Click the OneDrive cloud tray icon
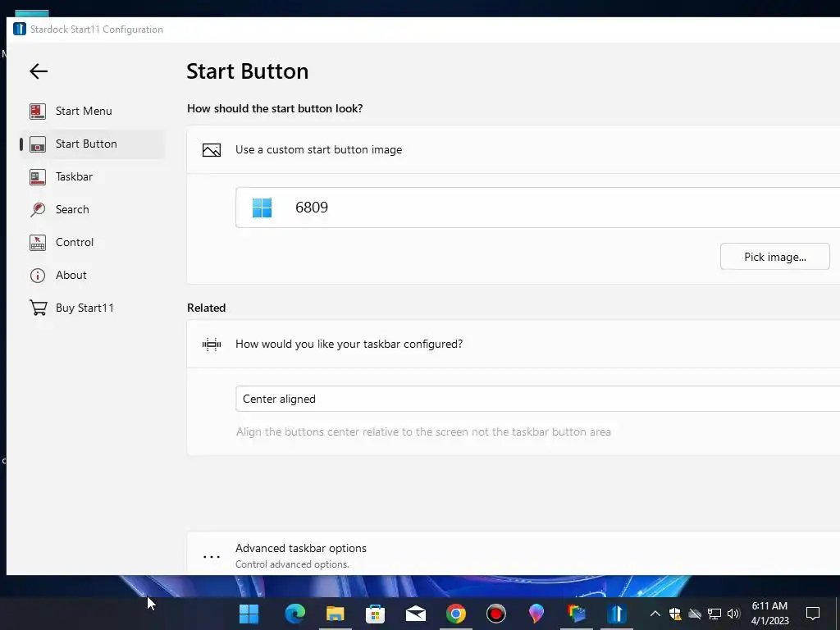 point(695,614)
